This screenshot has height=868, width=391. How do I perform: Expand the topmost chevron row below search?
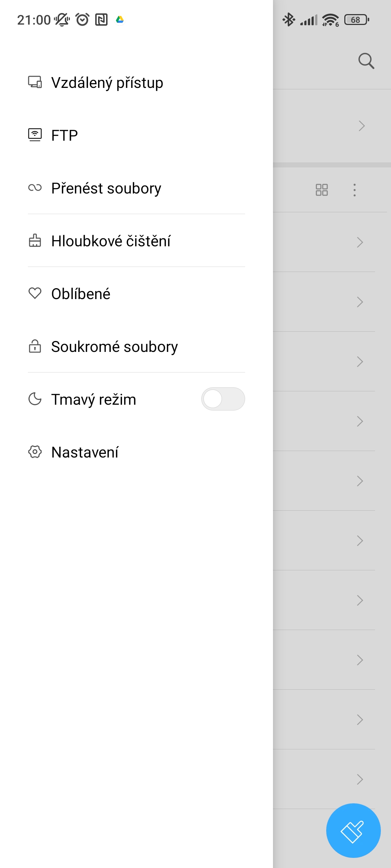point(361,126)
